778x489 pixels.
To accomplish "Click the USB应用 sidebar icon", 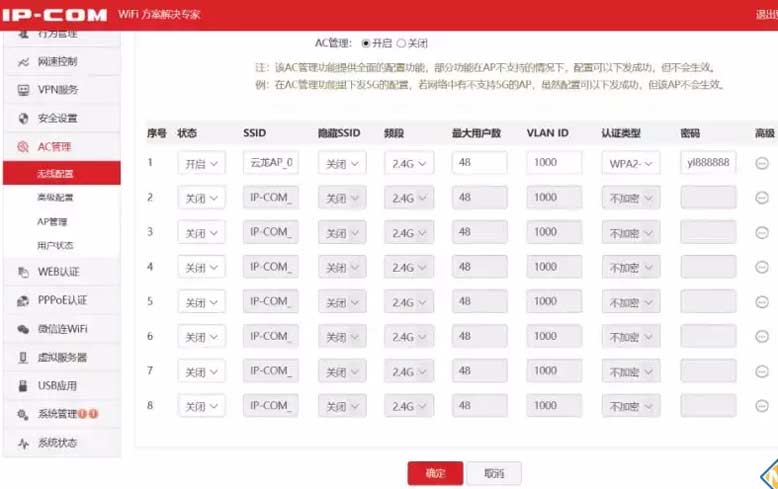I will click(x=23, y=386).
